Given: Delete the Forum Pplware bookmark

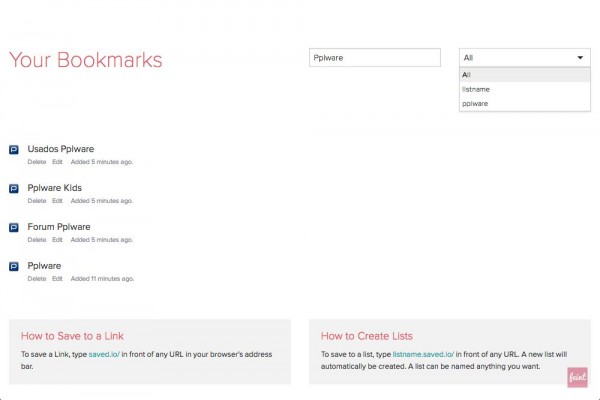Looking at the screenshot, I should click(x=37, y=240).
